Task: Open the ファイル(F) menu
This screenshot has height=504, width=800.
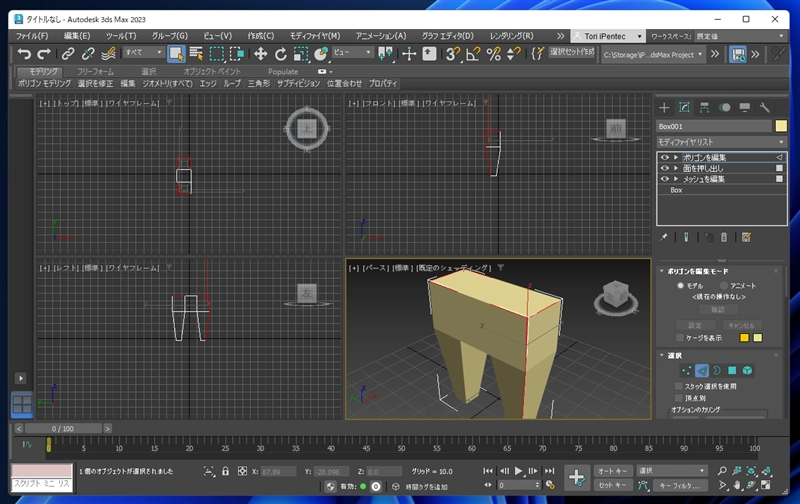Action: (x=32, y=36)
